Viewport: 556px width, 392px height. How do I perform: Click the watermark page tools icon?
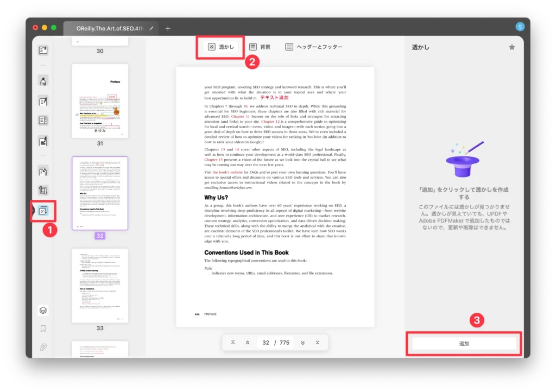(43, 210)
